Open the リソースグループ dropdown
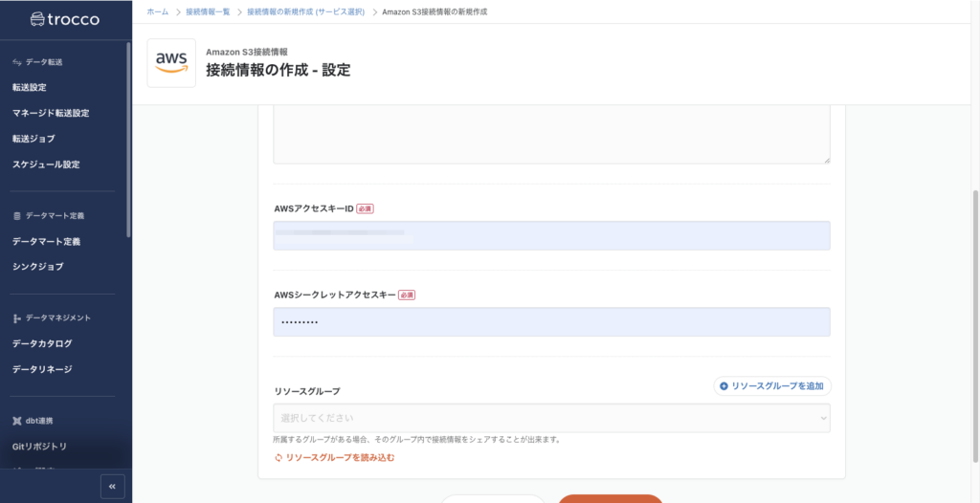The image size is (980, 503). (551, 418)
